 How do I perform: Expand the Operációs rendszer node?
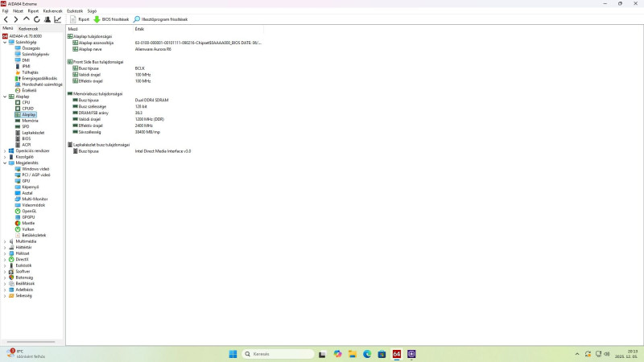pos(5,150)
